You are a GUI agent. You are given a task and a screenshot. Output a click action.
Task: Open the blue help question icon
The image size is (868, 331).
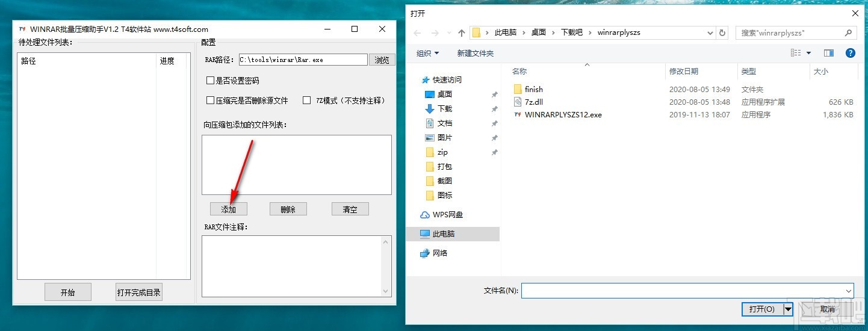851,53
